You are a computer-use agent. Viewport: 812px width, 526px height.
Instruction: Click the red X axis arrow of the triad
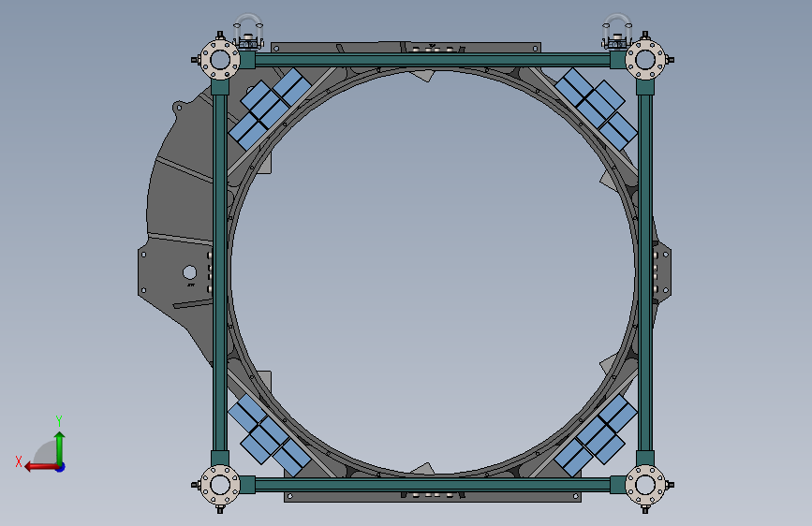40,467
